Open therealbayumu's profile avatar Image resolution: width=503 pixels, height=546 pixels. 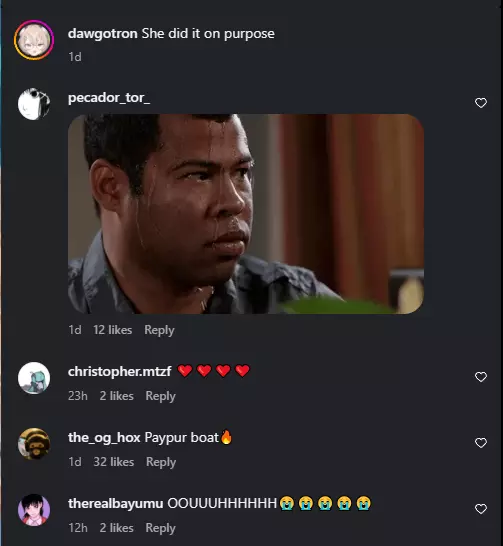pyautogui.click(x=34, y=510)
